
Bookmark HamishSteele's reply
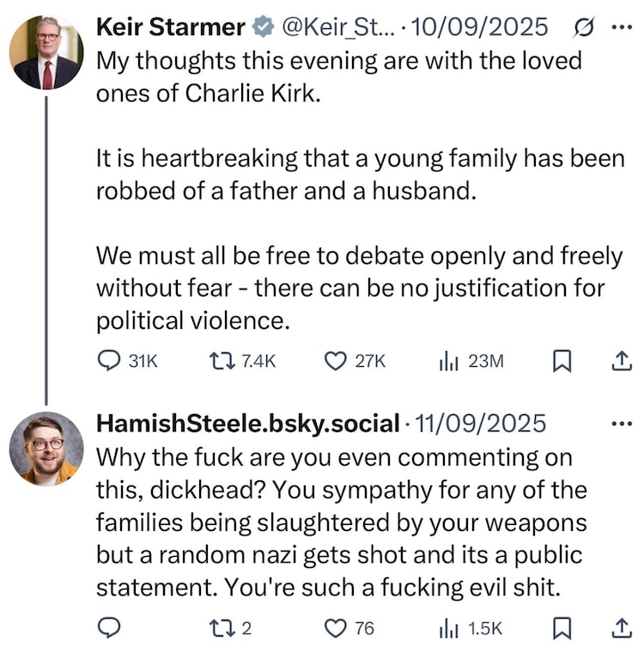tap(561, 628)
